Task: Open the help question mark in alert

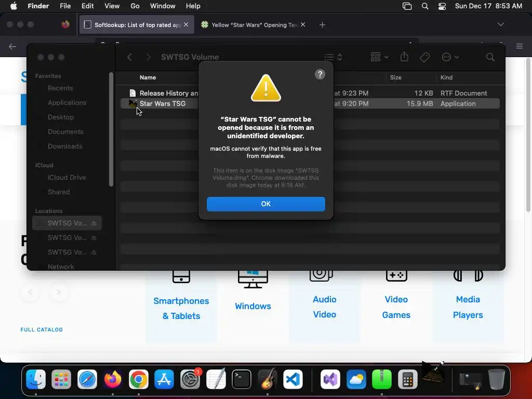Action: click(x=320, y=74)
